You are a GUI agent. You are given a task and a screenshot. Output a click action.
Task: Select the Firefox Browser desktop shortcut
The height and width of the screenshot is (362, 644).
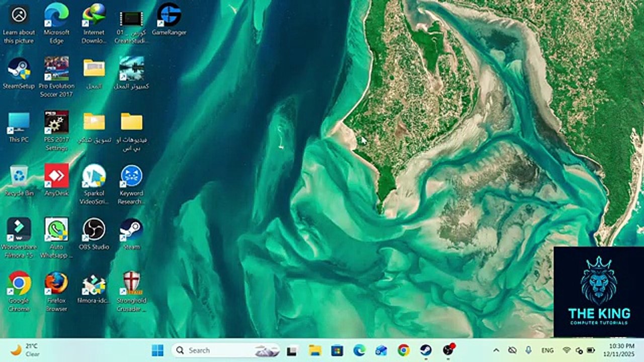tap(56, 292)
